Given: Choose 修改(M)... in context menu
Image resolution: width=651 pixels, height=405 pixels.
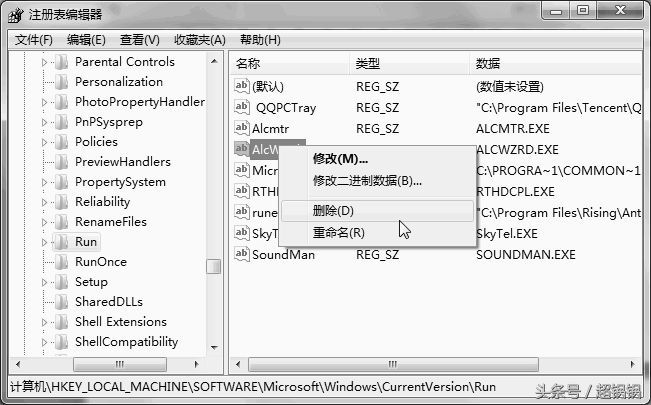Looking at the screenshot, I should (x=340, y=159).
